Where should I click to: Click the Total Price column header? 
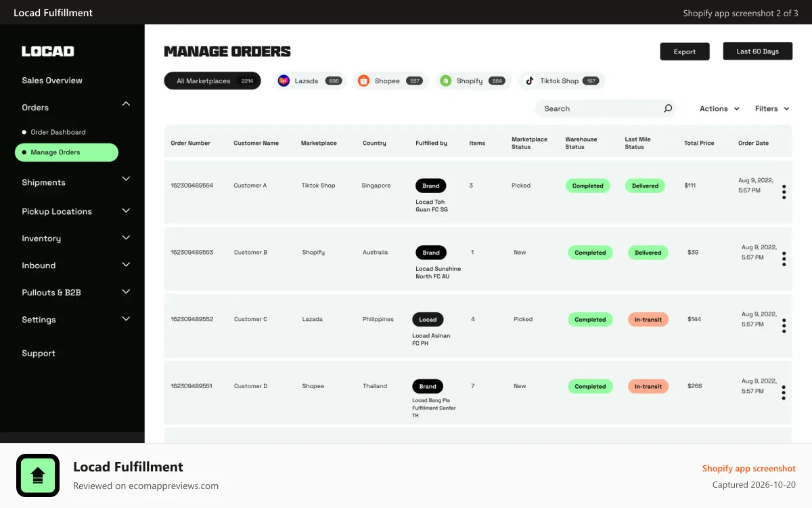pyautogui.click(x=699, y=144)
